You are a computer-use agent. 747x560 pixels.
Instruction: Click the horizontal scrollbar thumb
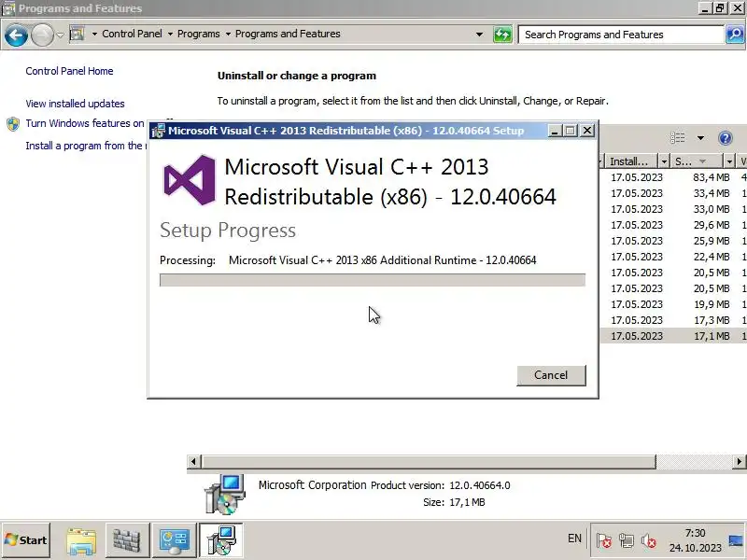pos(429,461)
